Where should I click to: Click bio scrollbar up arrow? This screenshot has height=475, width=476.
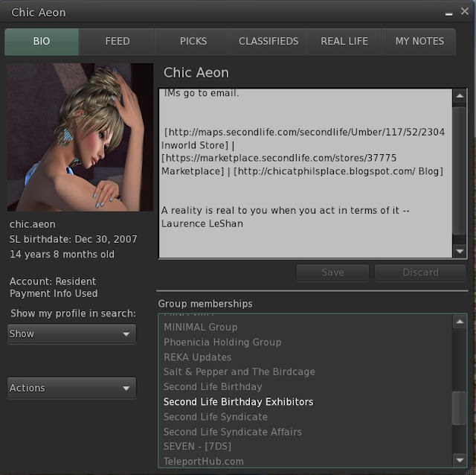pos(460,96)
